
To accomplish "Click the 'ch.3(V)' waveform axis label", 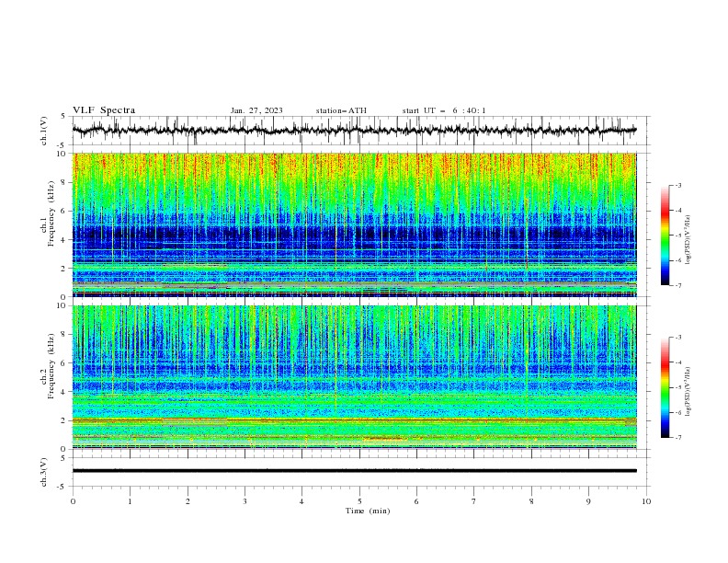I will (x=44, y=472).
